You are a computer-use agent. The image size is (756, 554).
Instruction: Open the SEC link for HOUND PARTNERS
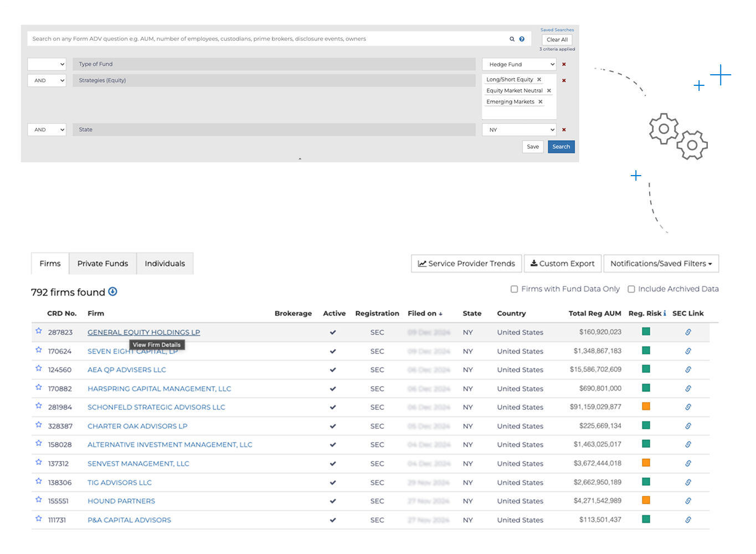point(688,501)
